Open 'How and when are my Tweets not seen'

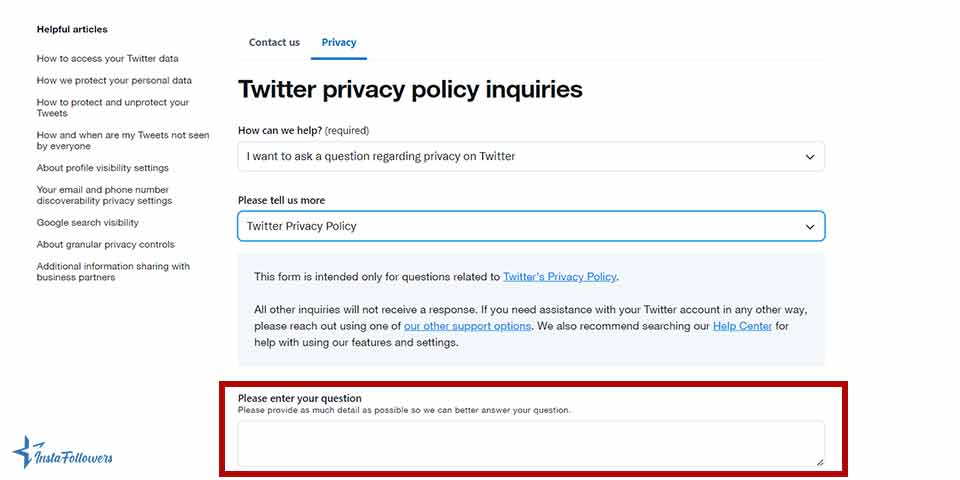(x=123, y=140)
